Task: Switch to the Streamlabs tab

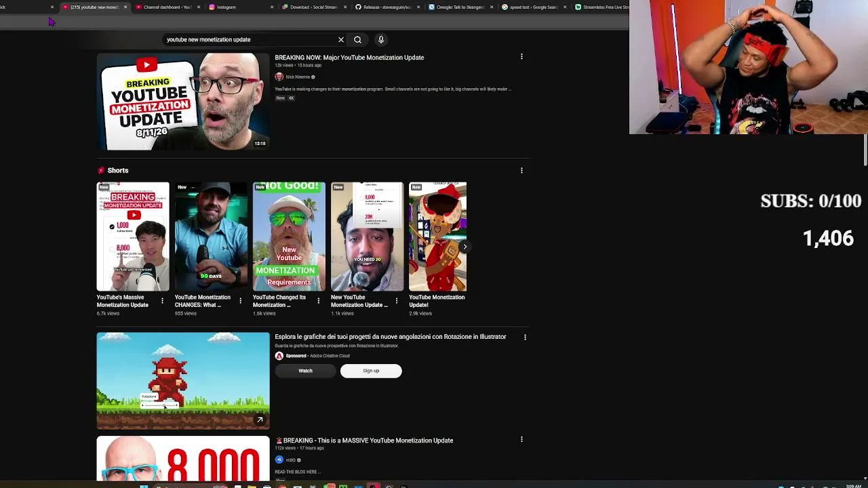Action: click(x=601, y=7)
